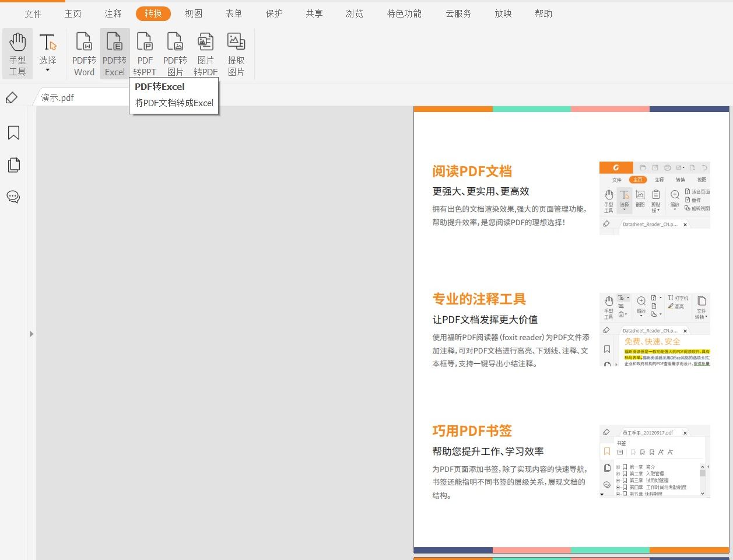This screenshot has height=560, width=733.
Task: Open the 文件 menu
Action: point(33,13)
